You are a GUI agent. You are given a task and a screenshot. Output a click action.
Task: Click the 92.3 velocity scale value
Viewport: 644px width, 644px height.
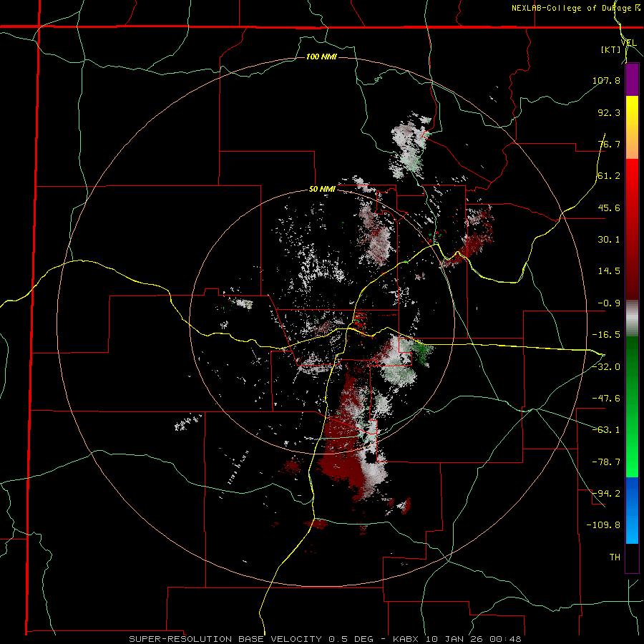point(609,112)
